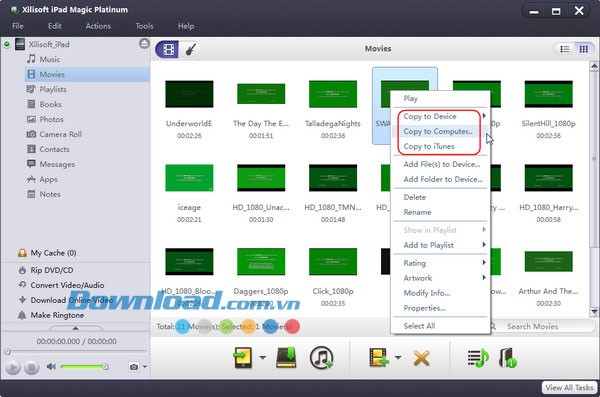Image resolution: width=600 pixels, height=397 pixels.
Task: Open Music in the sidebar
Action: click(50, 59)
